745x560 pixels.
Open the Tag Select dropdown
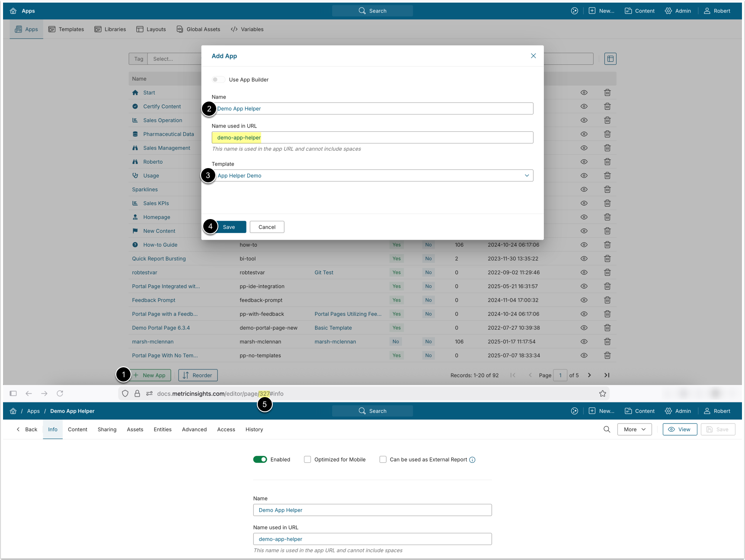[173, 59]
